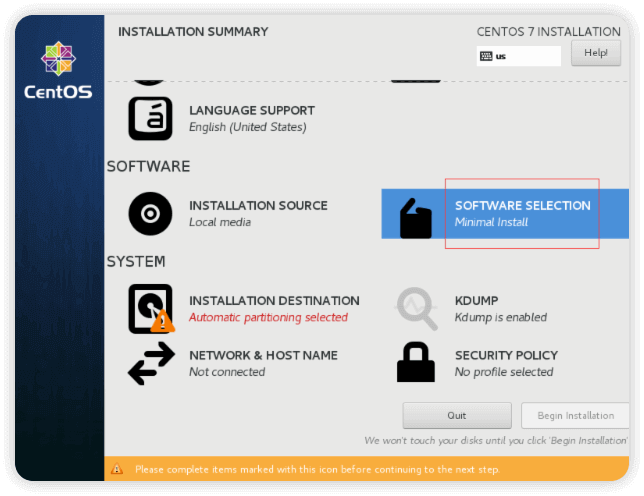This screenshot has width=644, height=496.
Task: Click the warning icon in orange bar
Action: click(117, 468)
